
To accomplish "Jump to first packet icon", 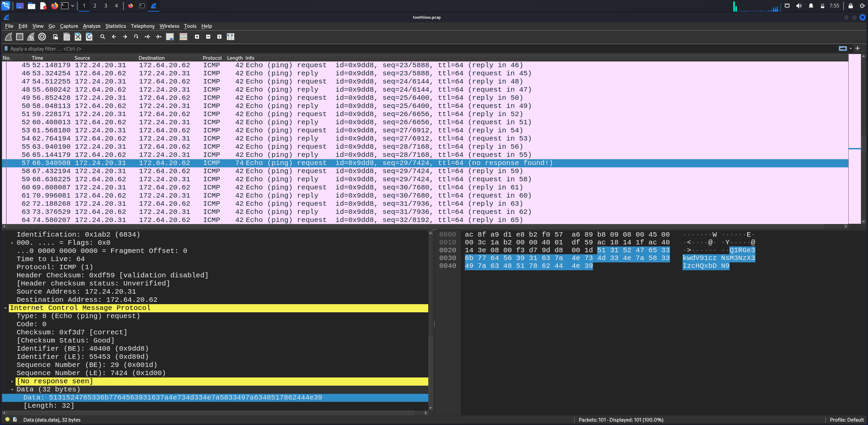I will coord(147,37).
